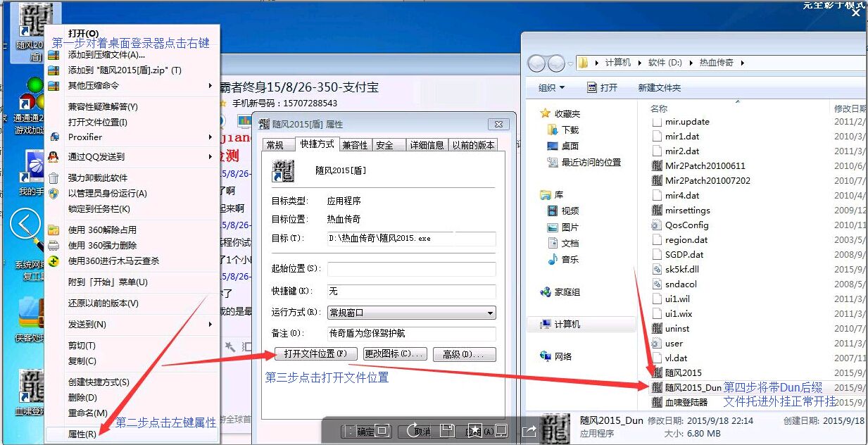Click the shield icon beside 以管理员身份运行
The height and width of the screenshot is (445, 868).
point(54,194)
